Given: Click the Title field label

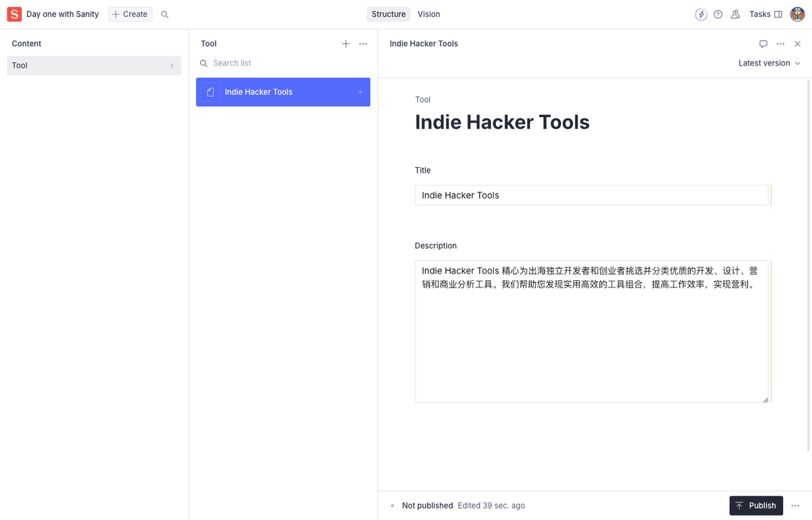Looking at the screenshot, I should (423, 171).
